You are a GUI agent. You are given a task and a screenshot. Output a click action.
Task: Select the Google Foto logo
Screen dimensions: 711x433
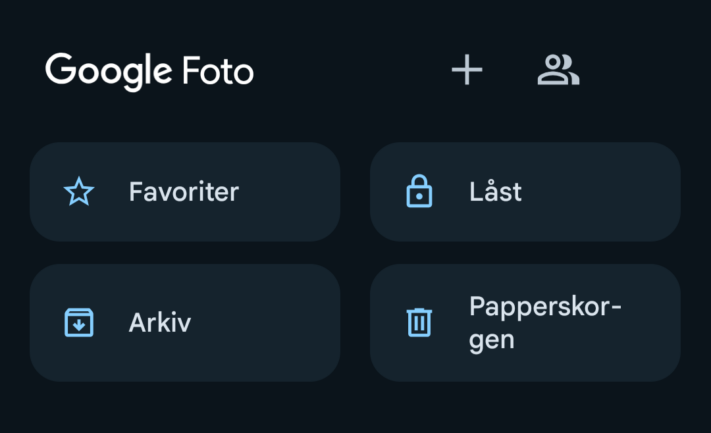click(149, 72)
